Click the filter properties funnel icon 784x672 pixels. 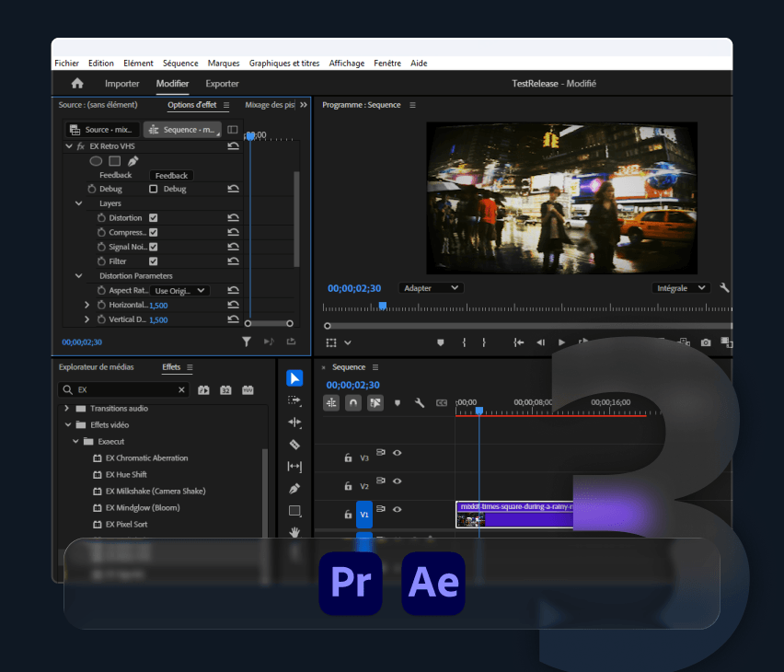tap(247, 342)
